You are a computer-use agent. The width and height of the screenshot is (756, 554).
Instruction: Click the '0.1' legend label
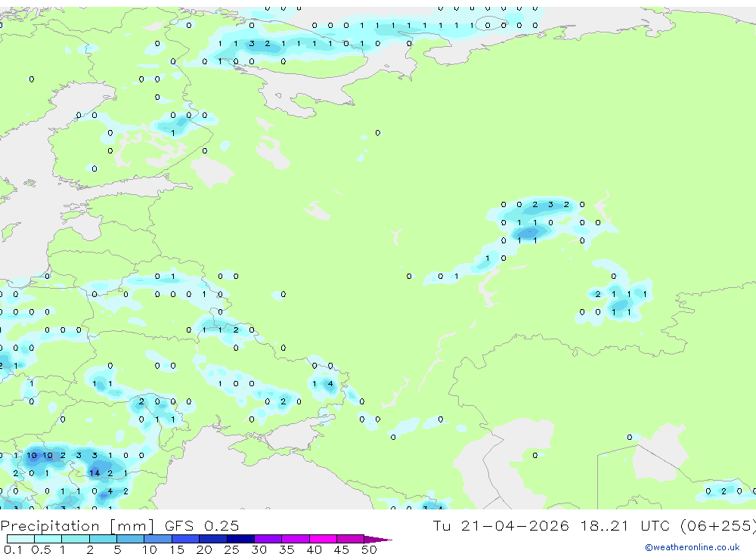(13, 549)
